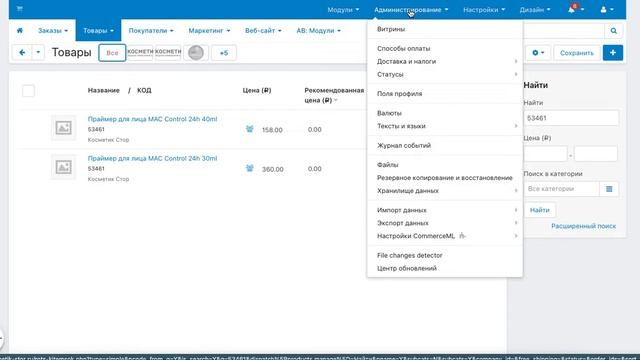Click the Администрирование menu
640x360 pixels.
(x=411, y=9)
